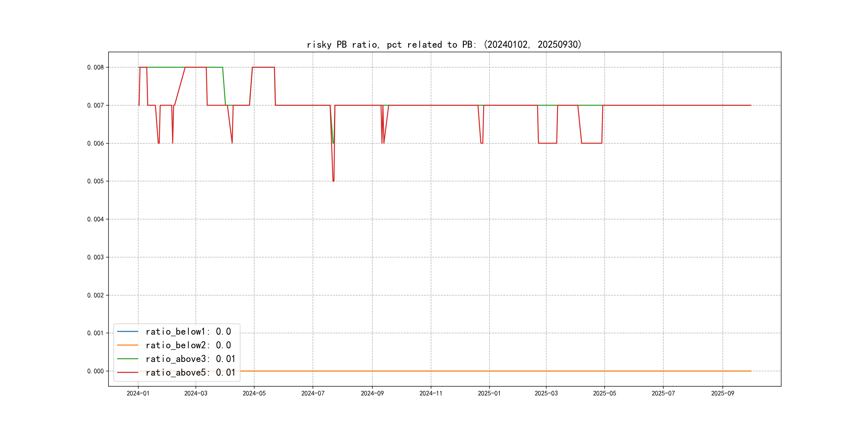Click the 0.000 y-axis tick label
The image size is (868, 434).
pos(95,371)
